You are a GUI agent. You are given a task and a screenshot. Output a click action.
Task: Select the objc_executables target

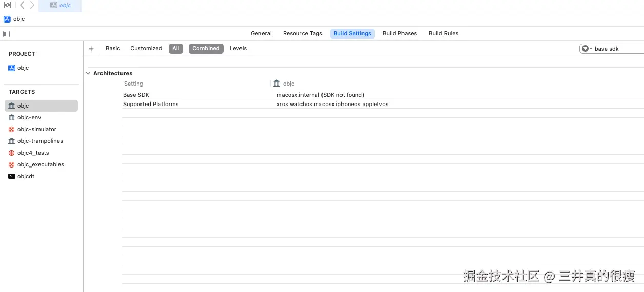pos(41,164)
